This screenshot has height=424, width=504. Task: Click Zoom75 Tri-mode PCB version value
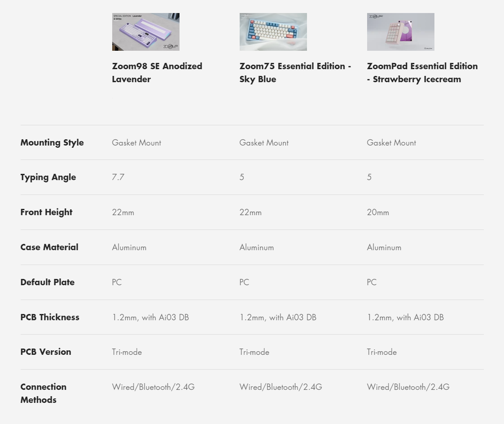tap(254, 352)
